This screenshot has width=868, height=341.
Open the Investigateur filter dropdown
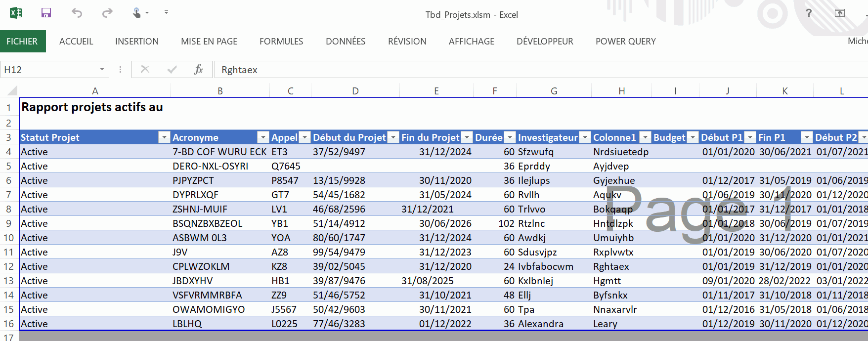point(585,137)
